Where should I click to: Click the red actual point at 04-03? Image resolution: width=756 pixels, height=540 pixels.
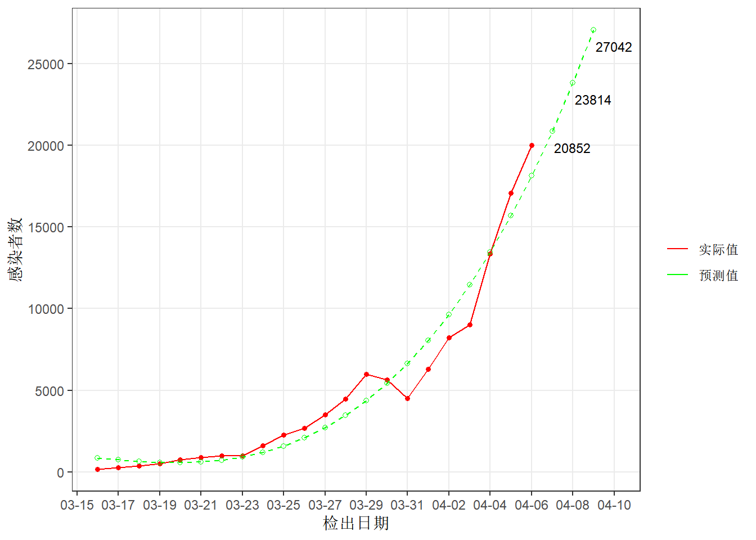tap(470, 325)
